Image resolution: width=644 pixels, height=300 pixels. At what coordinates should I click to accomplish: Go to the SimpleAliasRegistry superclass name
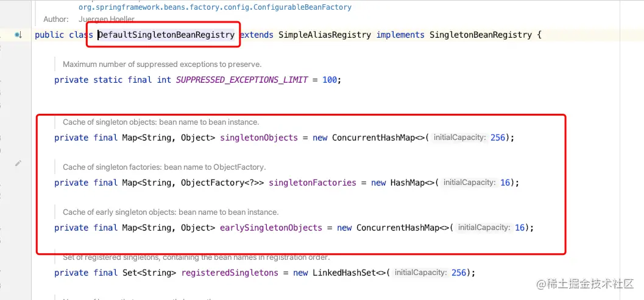pos(325,35)
